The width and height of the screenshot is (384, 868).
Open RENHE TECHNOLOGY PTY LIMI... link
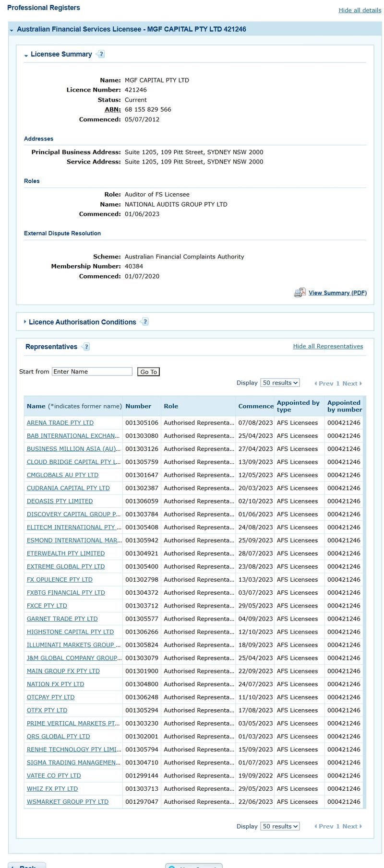tap(74, 749)
